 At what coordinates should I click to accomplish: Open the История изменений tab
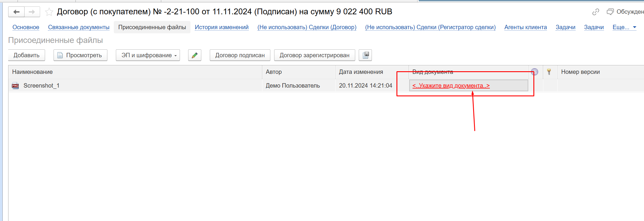(x=221, y=27)
